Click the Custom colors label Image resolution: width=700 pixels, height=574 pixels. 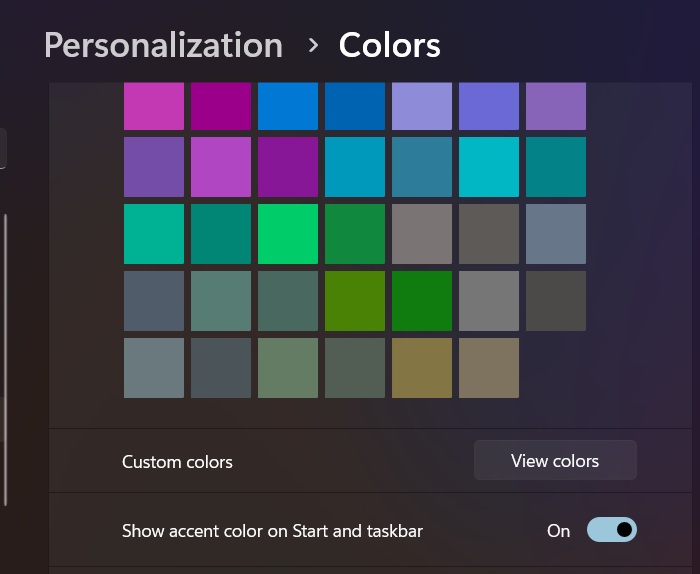click(x=177, y=462)
